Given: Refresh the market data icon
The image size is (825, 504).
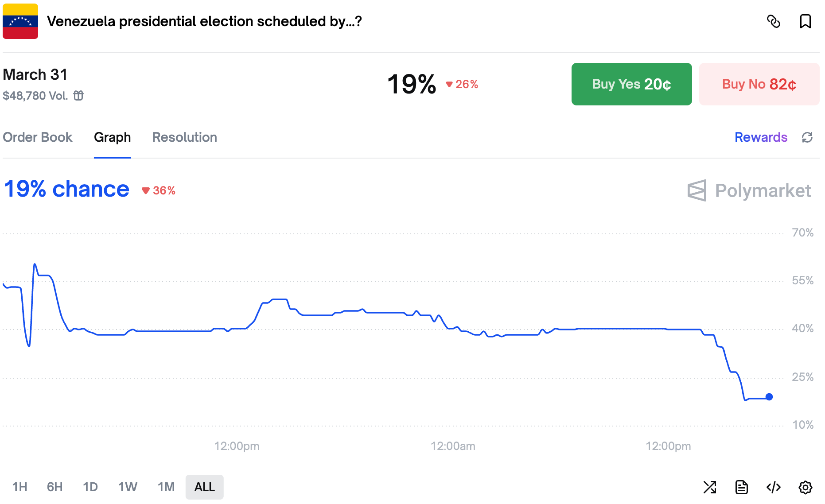Looking at the screenshot, I should [x=807, y=137].
